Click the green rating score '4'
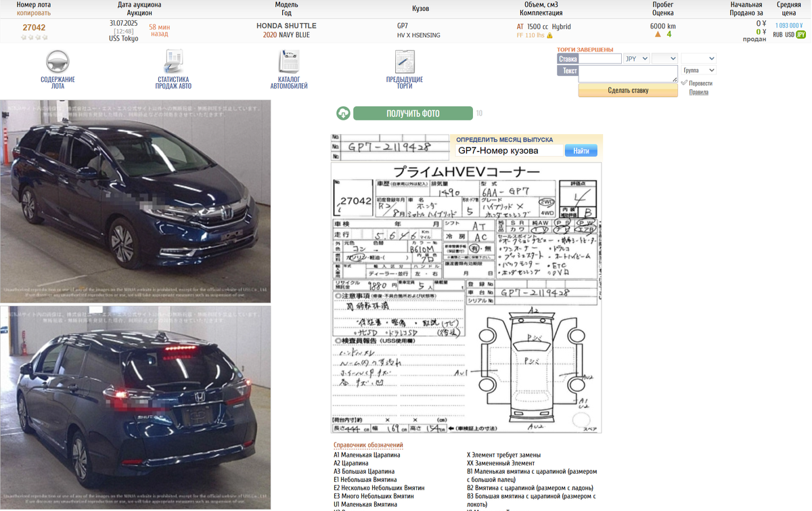Image resolution: width=812 pixels, height=511 pixels. [x=669, y=35]
